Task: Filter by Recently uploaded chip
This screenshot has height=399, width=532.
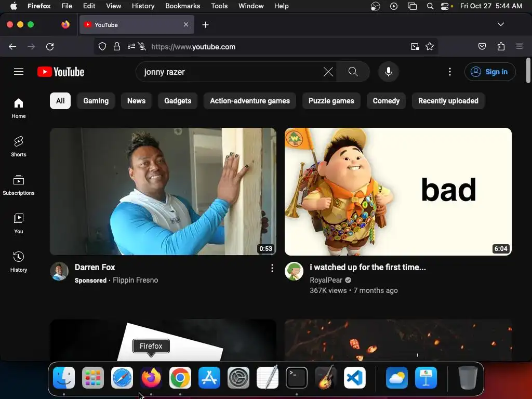Action: [x=448, y=101]
